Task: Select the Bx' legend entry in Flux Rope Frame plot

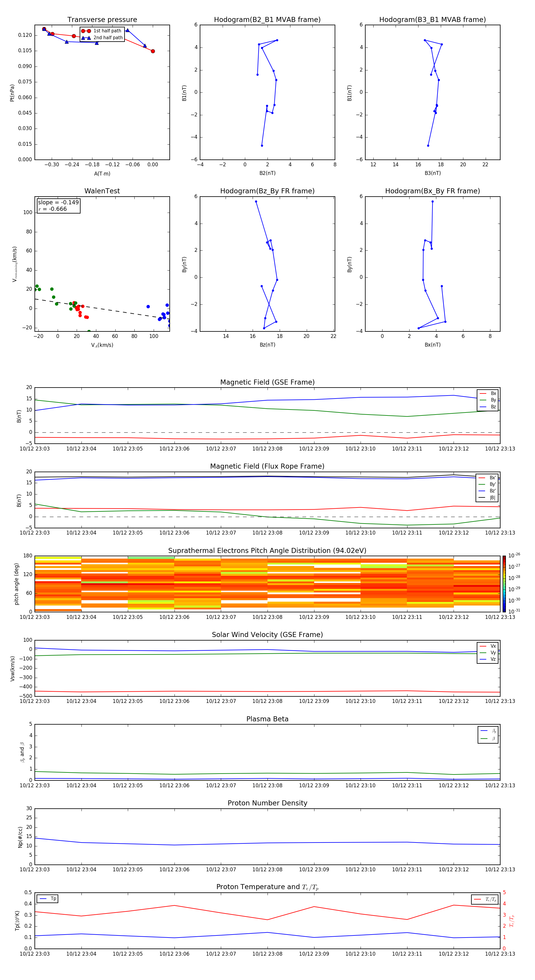Action: point(487,478)
